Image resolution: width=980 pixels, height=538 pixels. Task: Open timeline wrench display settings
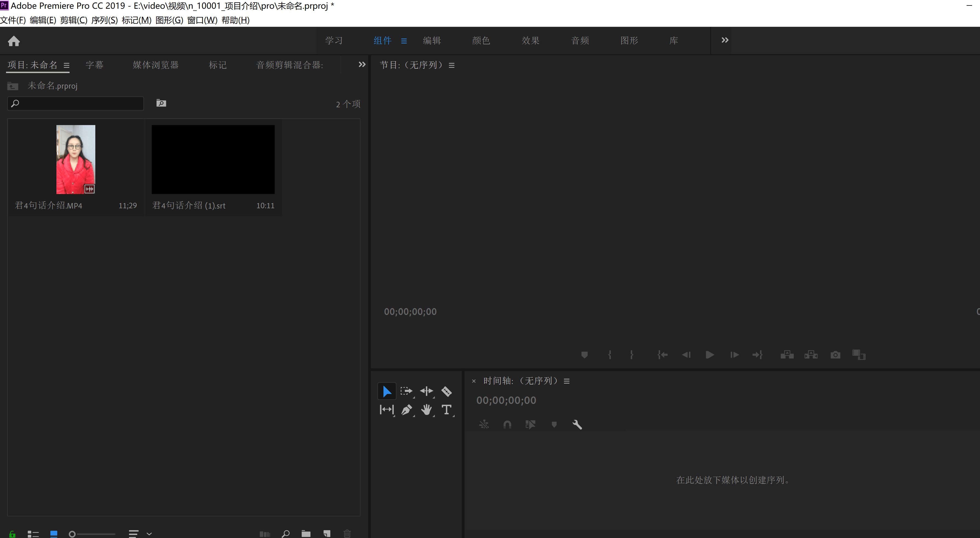(577, 424)
